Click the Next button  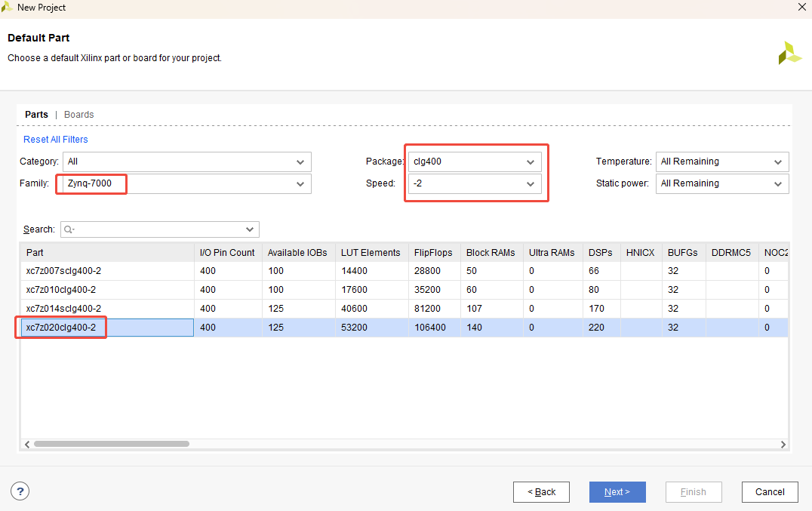[617, 492]
